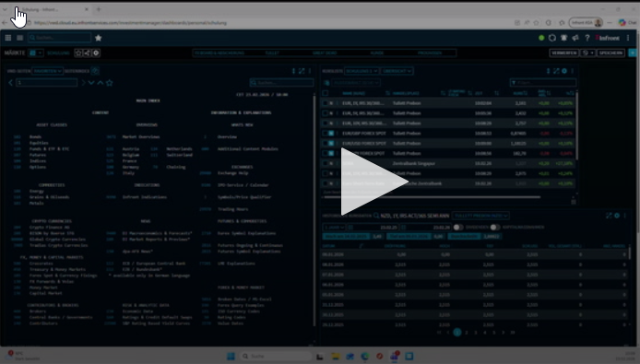Open Market Overviews link in Main Index

point(141,136)
